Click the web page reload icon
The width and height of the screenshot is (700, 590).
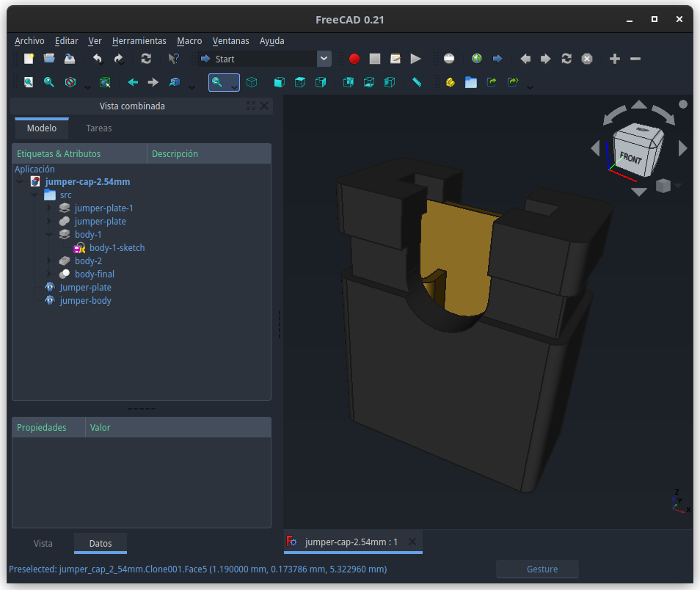(566, 59)
